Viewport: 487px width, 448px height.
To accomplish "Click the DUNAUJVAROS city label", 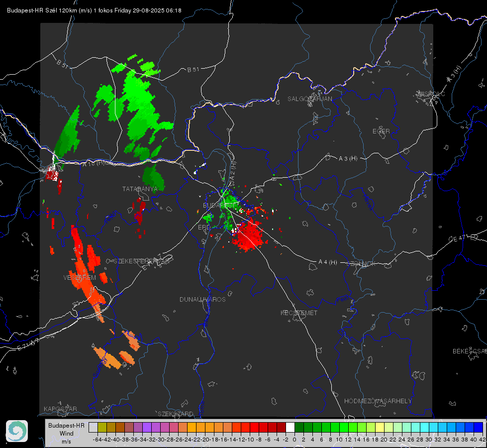I will [202, 299].
